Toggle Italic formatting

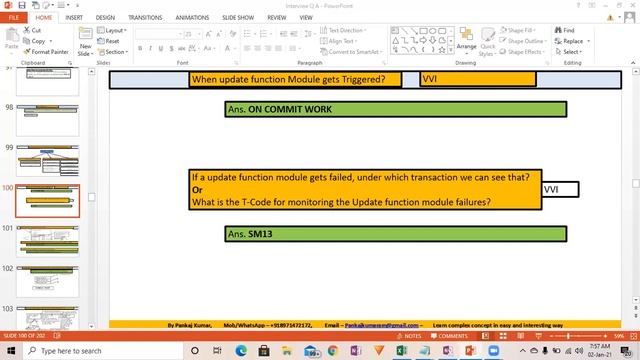point(150,48)
